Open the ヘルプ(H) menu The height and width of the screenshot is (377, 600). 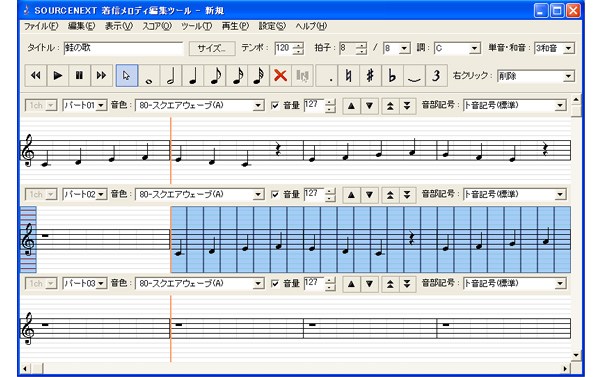(311, 26)
